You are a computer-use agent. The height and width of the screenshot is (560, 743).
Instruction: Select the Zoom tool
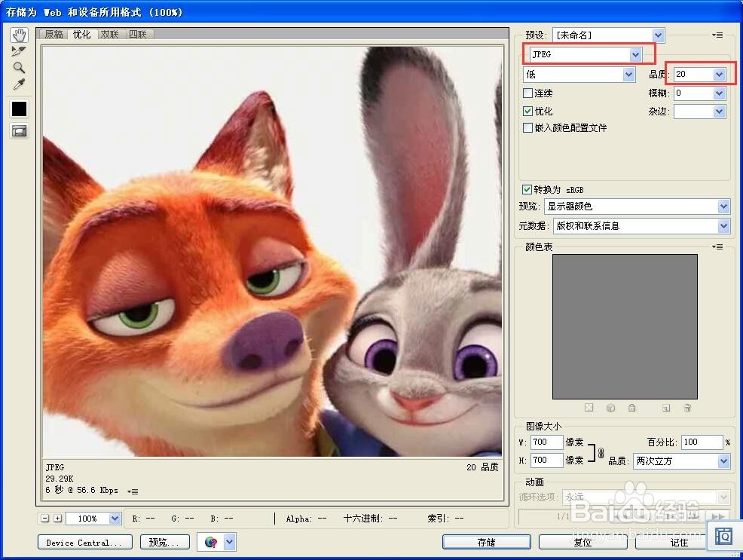coord(19,68)
